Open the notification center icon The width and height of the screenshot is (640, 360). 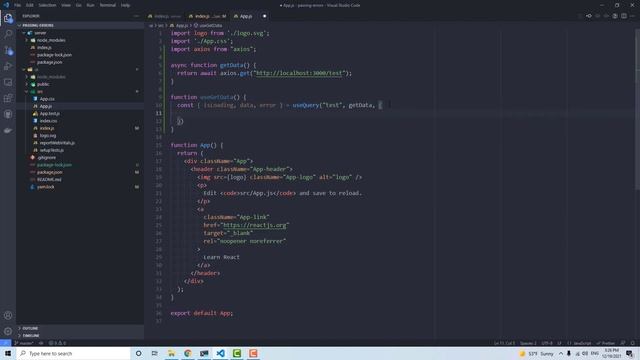pyautogui.click(x=629, y=353)
